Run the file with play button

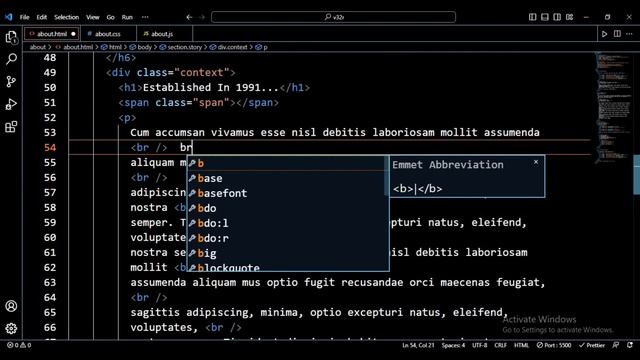coord(604,34)
